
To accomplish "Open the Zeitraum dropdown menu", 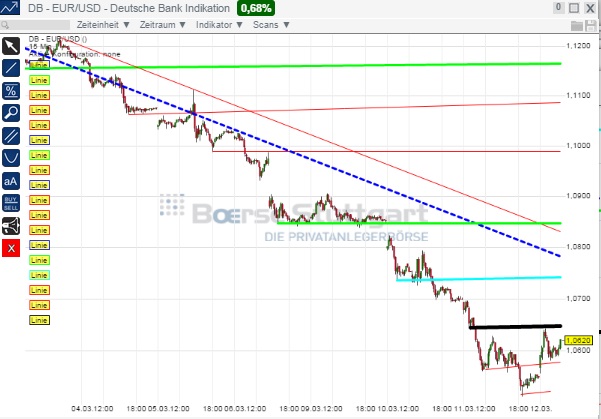I will 163,25.
